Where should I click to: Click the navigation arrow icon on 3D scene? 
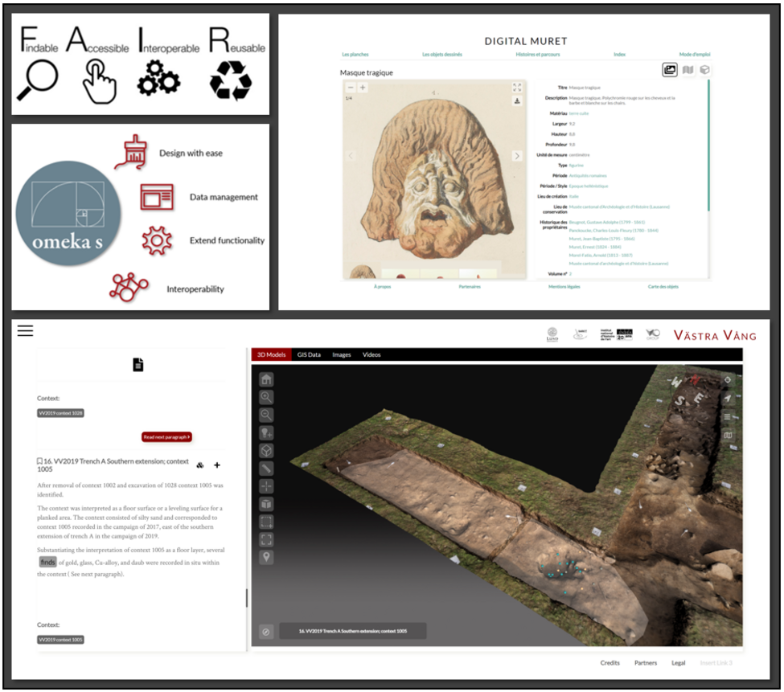728,398
